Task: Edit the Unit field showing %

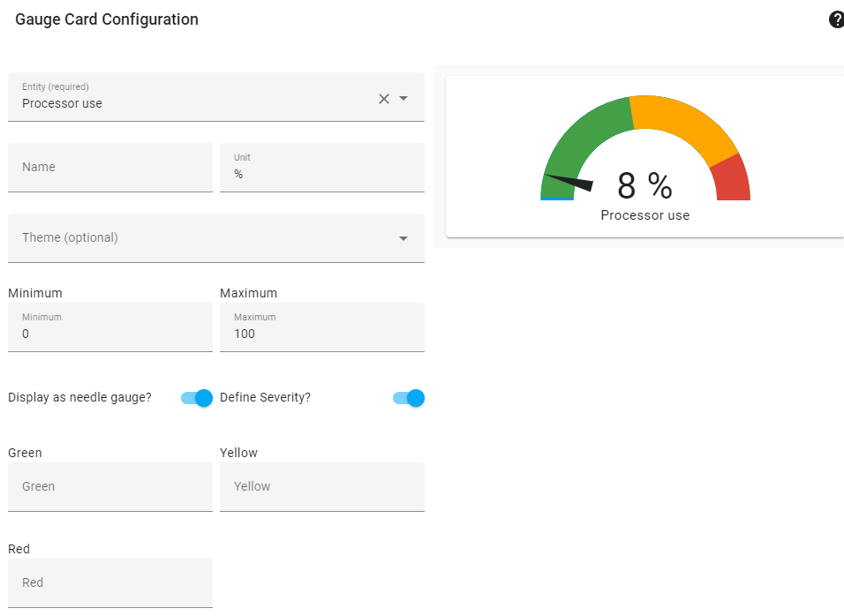Action: tap(322, 168)
